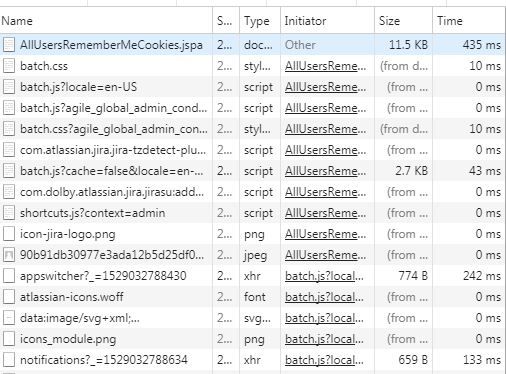The width and height of the screenshot is (506, 374).
Task: Sort by the Time column header
Action: 469,21
